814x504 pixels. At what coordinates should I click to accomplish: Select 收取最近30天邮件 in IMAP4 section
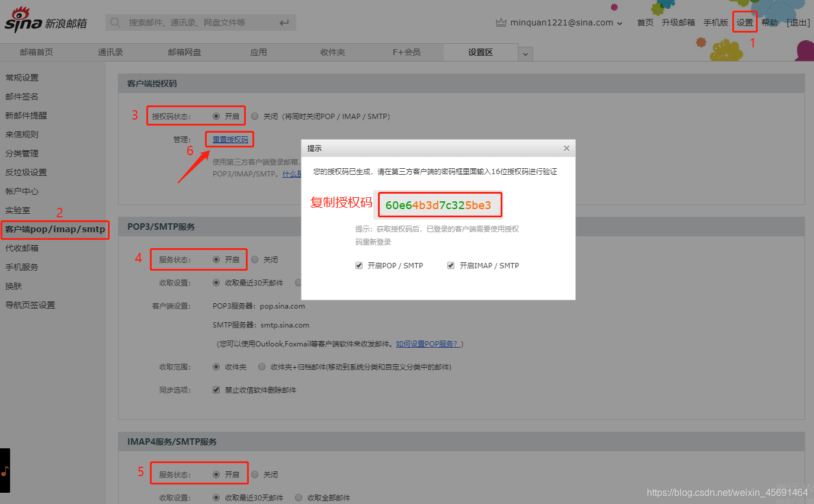[216, 497]
